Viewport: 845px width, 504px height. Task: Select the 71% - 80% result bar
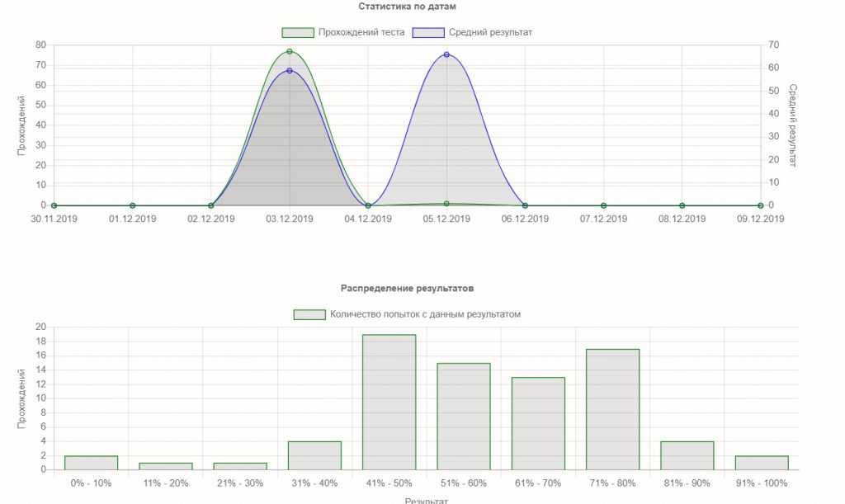[x=612, y=409]
